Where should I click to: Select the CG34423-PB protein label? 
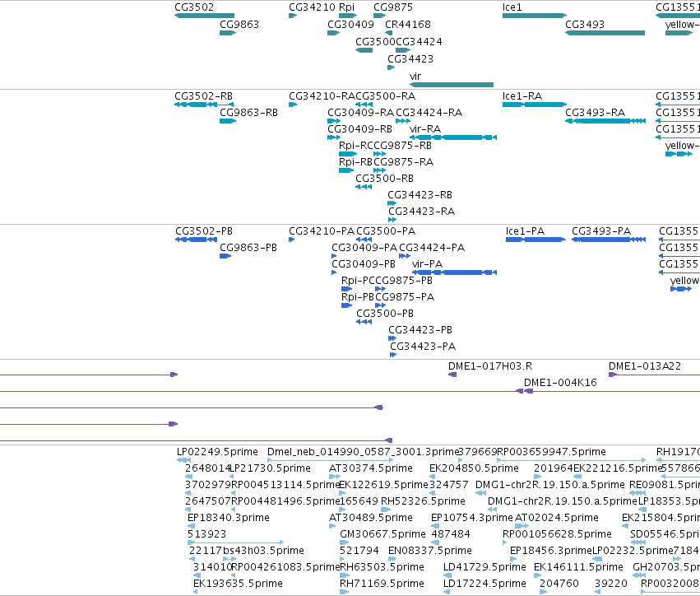[420, 331]
